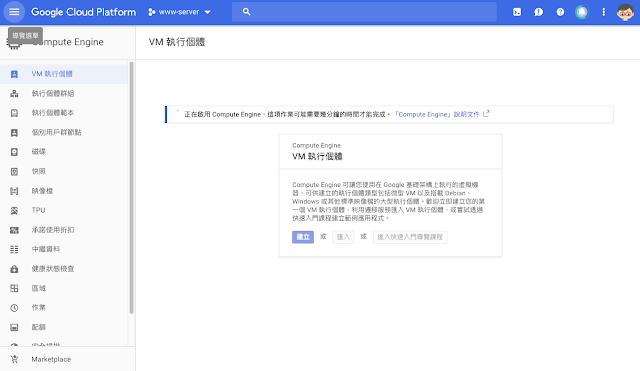This screenshot has height=371, width=640.
Task: Open 承諾使用折扣 menu item
Action: tap(64, 230)
